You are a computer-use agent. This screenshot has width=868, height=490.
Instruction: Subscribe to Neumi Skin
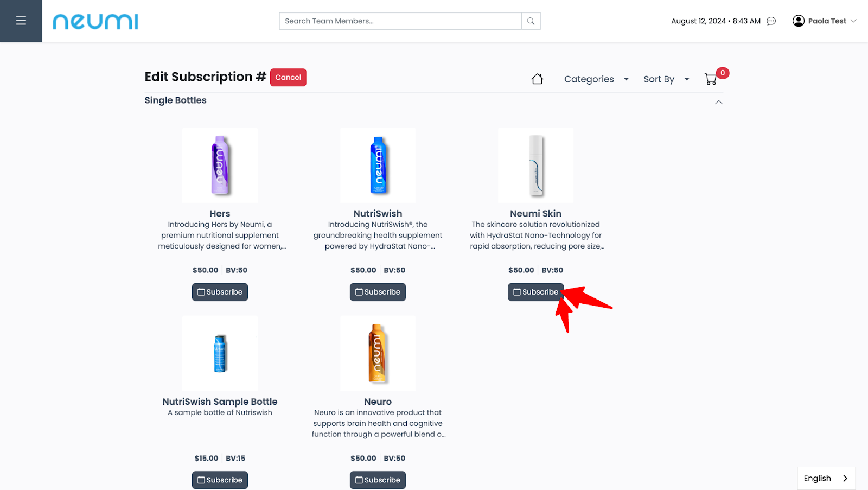click(x=535, y=292)
